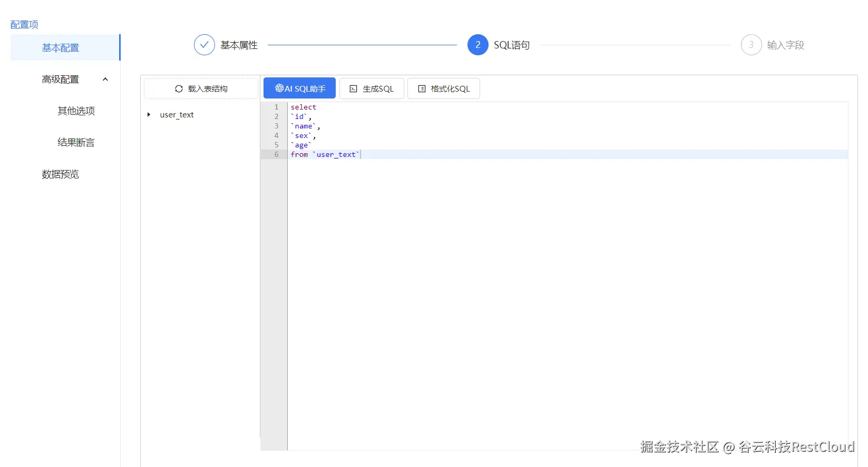The width and height of the screenshot is (868, 467).
Task: Open the AI SQL助手 button
Action: tap(299, 88)
